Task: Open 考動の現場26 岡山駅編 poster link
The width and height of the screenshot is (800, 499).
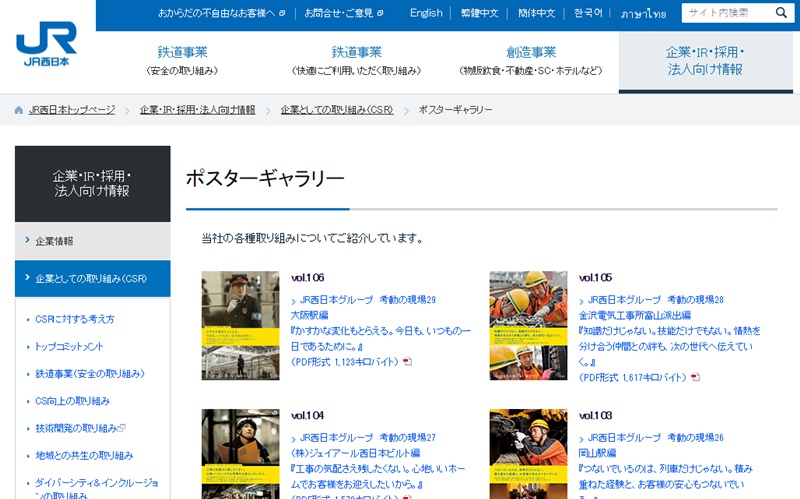Action: [665, 467]
